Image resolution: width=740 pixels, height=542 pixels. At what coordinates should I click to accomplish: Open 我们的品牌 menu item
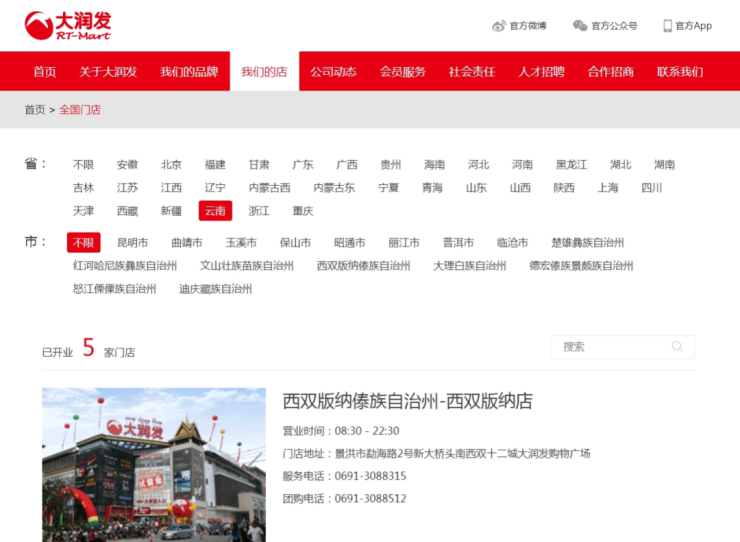tap(189, 72)
